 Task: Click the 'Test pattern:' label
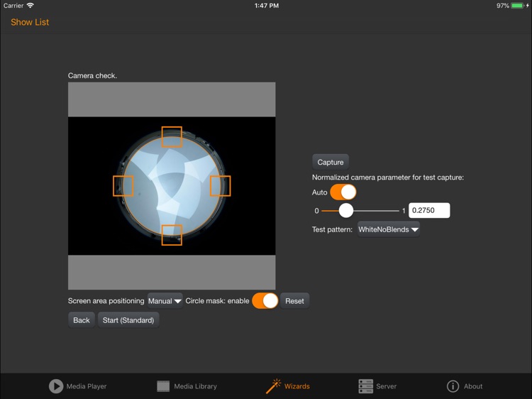[332, 229]
